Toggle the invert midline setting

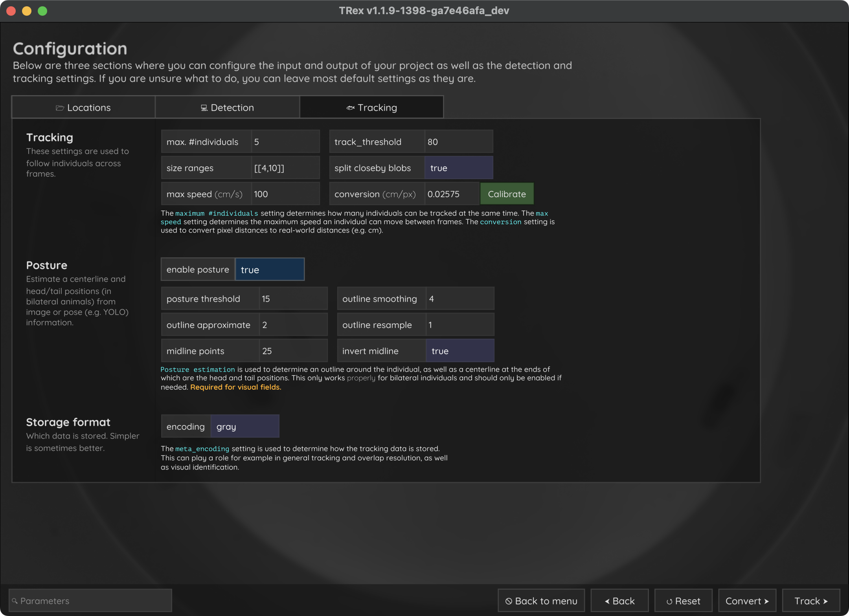tap(460, 351)
